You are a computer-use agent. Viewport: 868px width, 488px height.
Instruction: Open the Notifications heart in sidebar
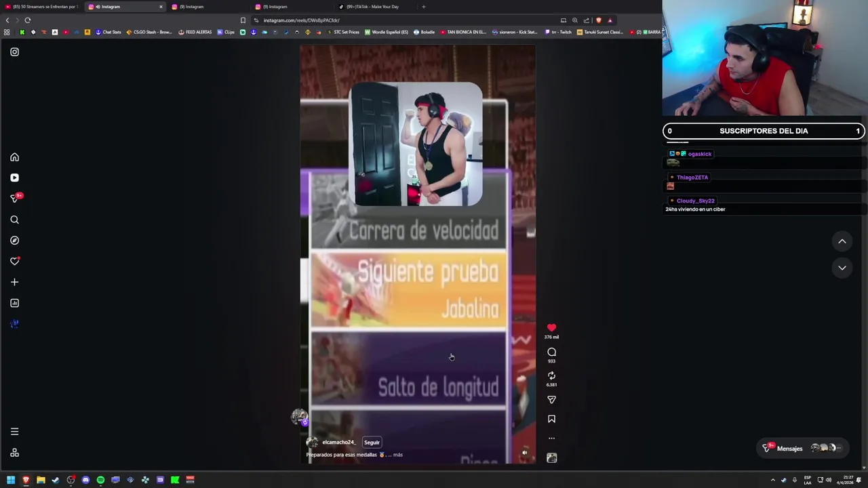14,261
